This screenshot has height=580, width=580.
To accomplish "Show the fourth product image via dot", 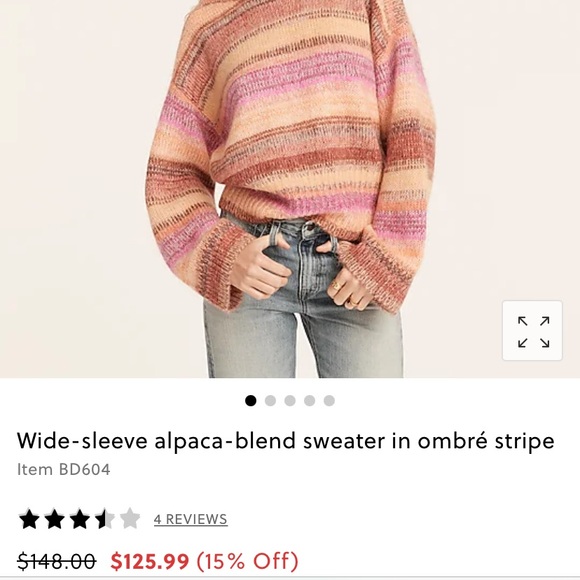I will [310, 401].
